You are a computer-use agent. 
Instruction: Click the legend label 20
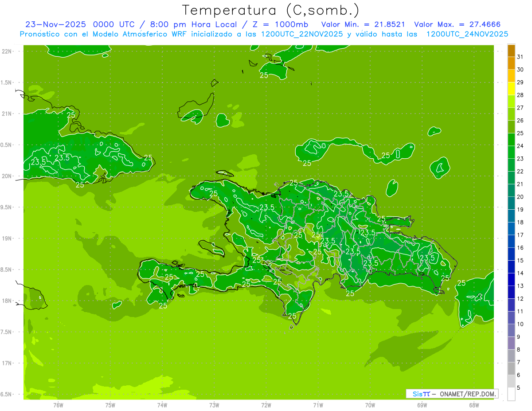point(520,197)
